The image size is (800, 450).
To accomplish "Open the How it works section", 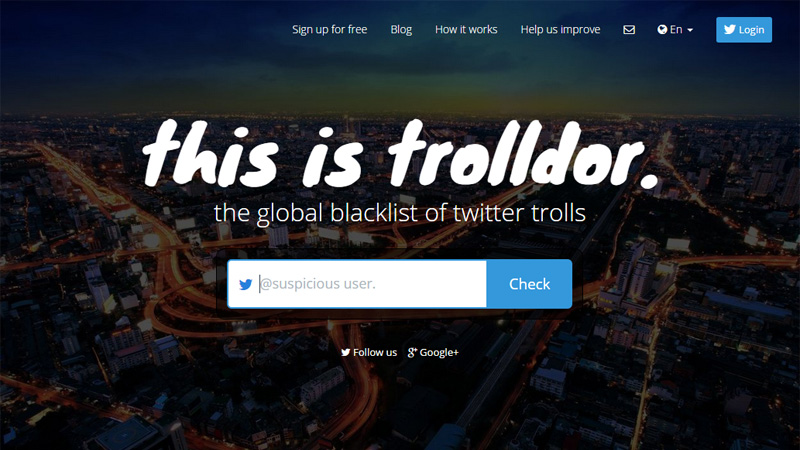I will click(x=466, y=30).
